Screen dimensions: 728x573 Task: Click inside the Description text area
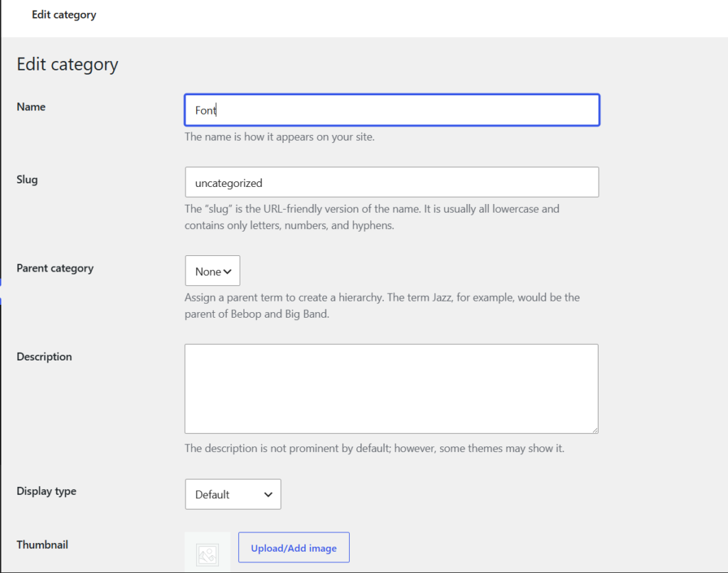point(392,389)
